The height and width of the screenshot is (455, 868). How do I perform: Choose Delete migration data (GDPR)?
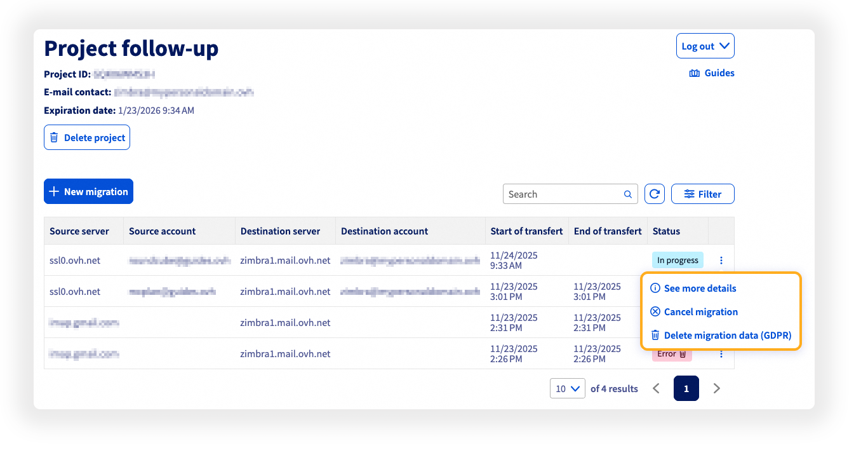(728, 335)
